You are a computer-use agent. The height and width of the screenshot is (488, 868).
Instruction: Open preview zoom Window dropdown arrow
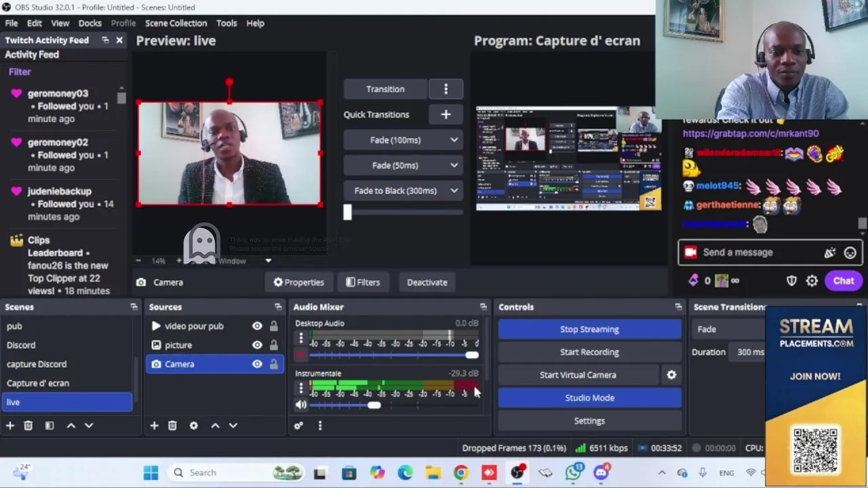coord(268,261)
